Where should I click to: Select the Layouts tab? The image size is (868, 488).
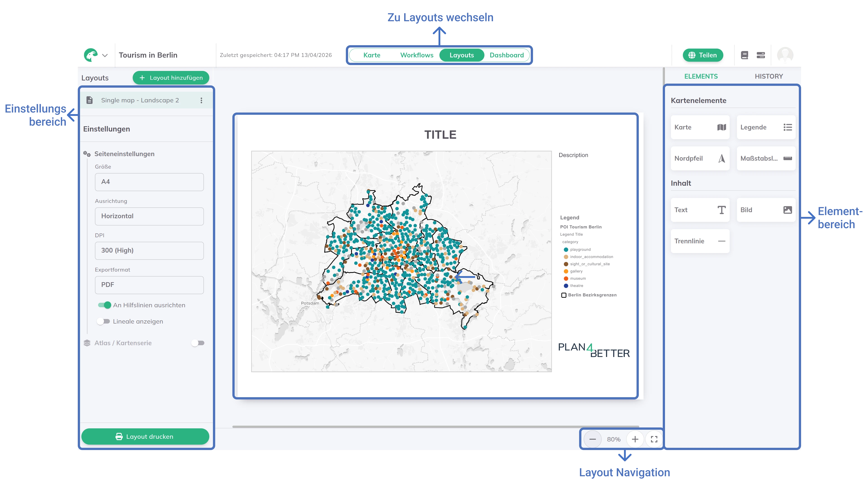click(x=461, y=55)
